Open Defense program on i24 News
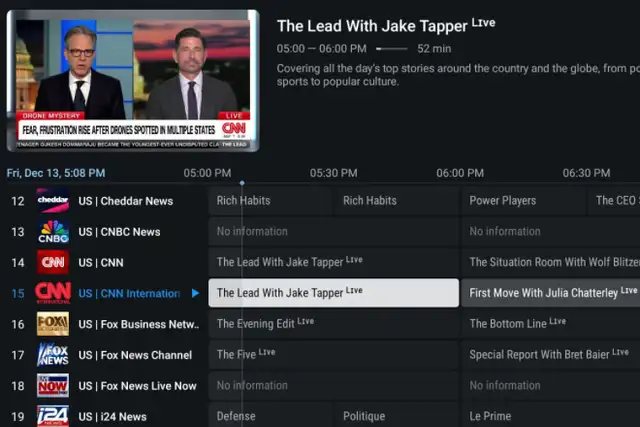Screen dimensions: 640x427 point(271,416)
